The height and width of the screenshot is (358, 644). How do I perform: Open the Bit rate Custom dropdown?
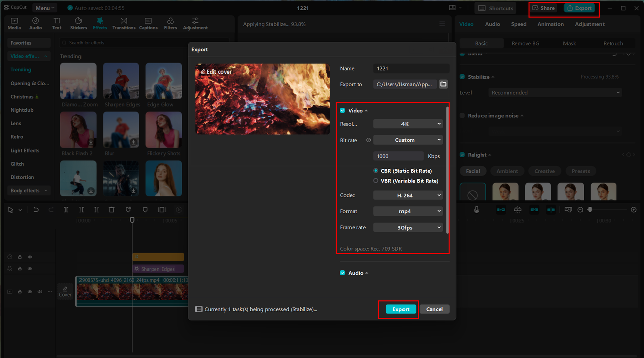[408, 140]
